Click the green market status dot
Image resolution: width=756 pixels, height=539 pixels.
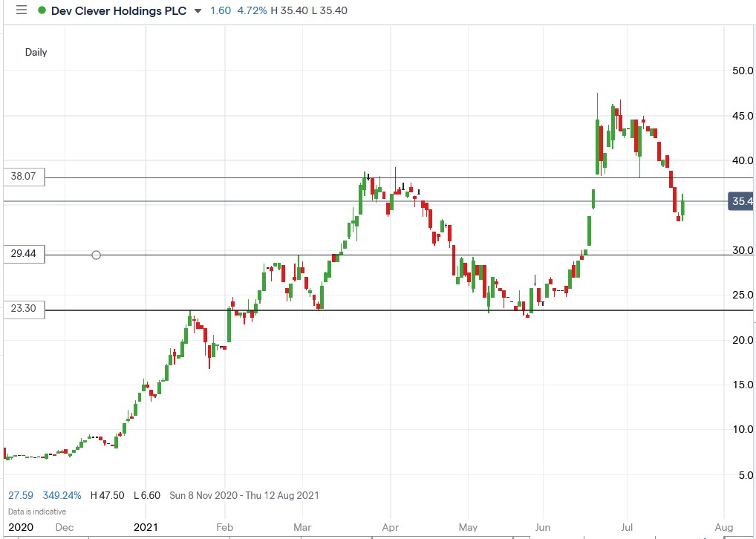point(43,10)
